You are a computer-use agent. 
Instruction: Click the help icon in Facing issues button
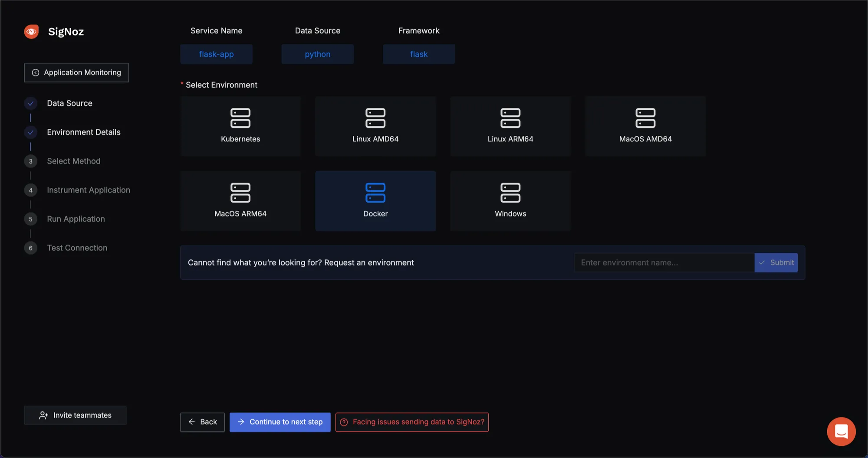[x=344, y=422]
